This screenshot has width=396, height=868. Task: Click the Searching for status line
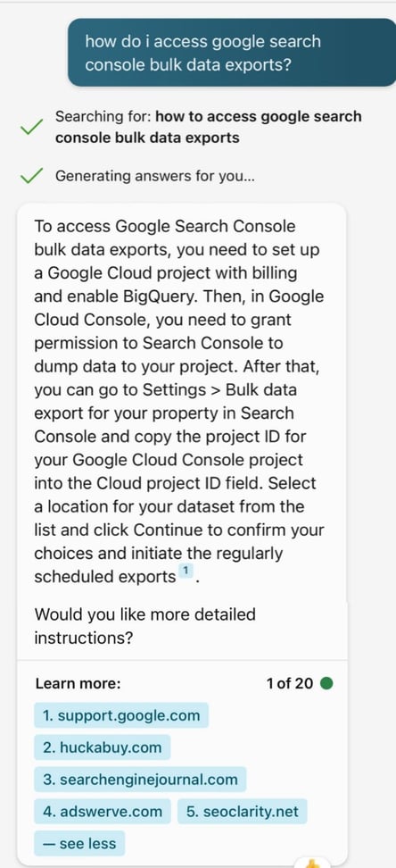[208, 127]
